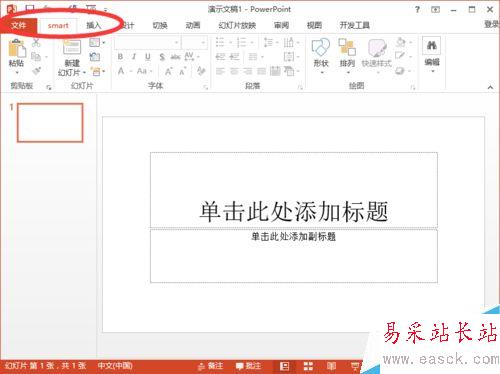Open 幻灯片放映 Slide Show tab
The image size is (500, 374).
[x=237, y=25]
